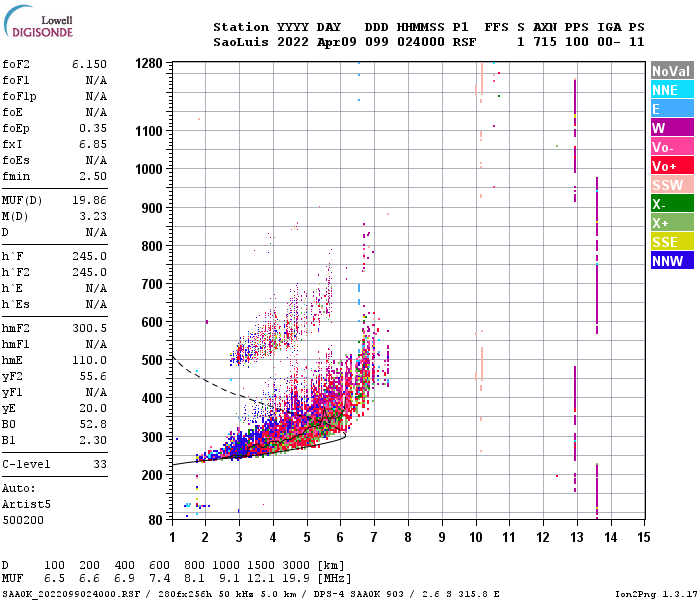Click the hmE value 110.0
Image resolution: width=700 pixels, height=600 pixels.
pos(89,360)
